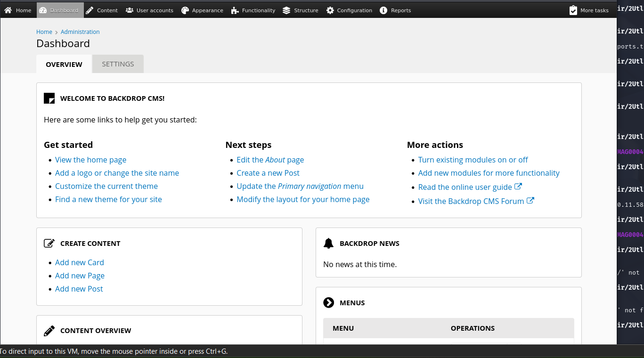The width and height of the screenshot is (644, 358).
Task: Click the Create Content edit icon
Action: [49, 244]
